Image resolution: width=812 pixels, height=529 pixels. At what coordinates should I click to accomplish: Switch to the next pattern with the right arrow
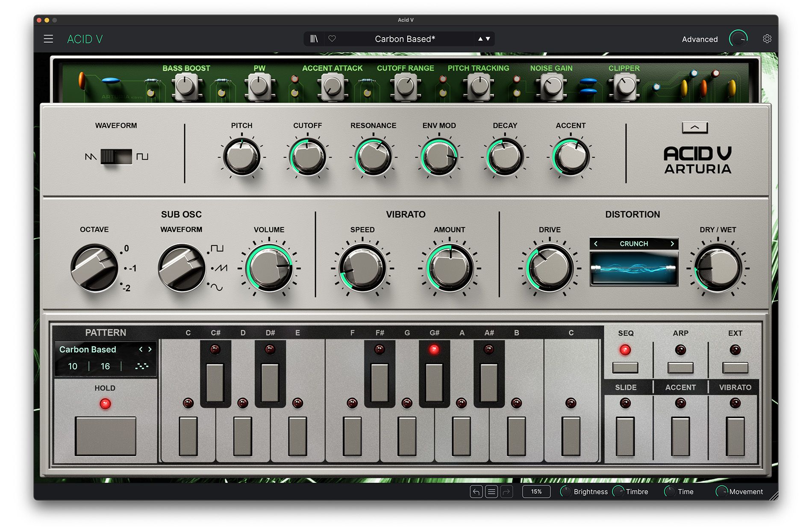click(x=150, y=349)
